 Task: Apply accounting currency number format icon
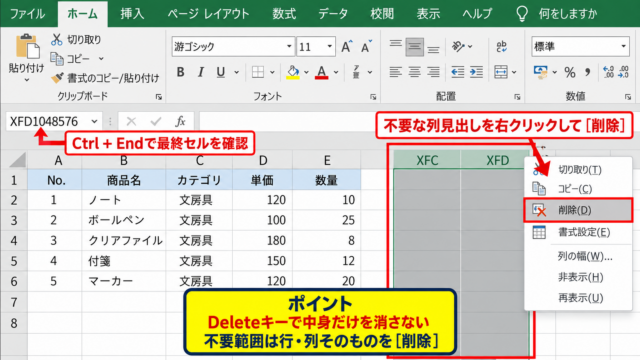click(541, 72)
